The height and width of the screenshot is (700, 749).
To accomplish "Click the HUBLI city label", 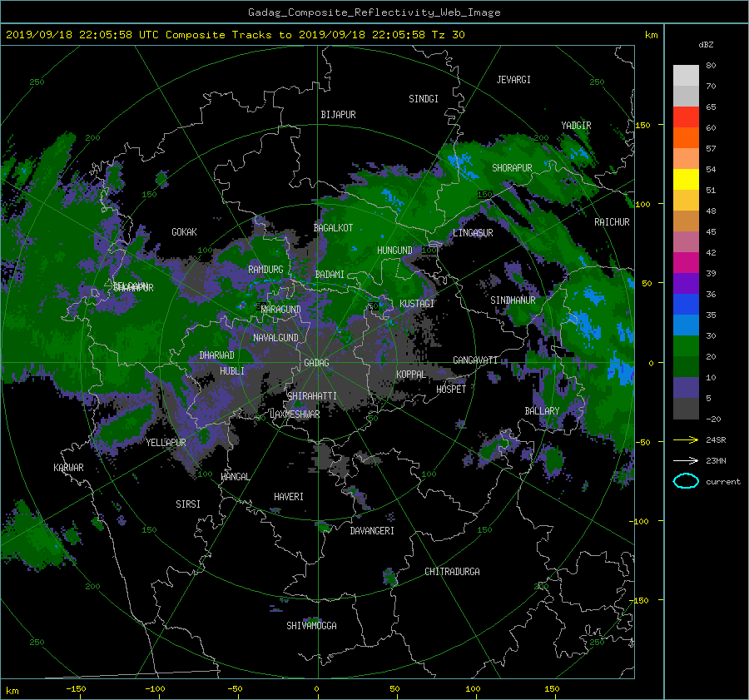I will [x=232, y=371].
